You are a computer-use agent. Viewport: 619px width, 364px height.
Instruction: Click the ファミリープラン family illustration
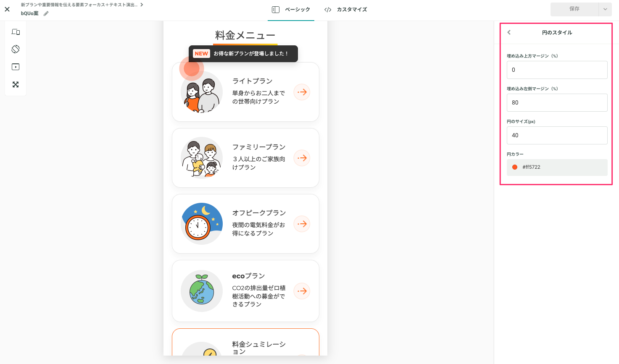202,158
